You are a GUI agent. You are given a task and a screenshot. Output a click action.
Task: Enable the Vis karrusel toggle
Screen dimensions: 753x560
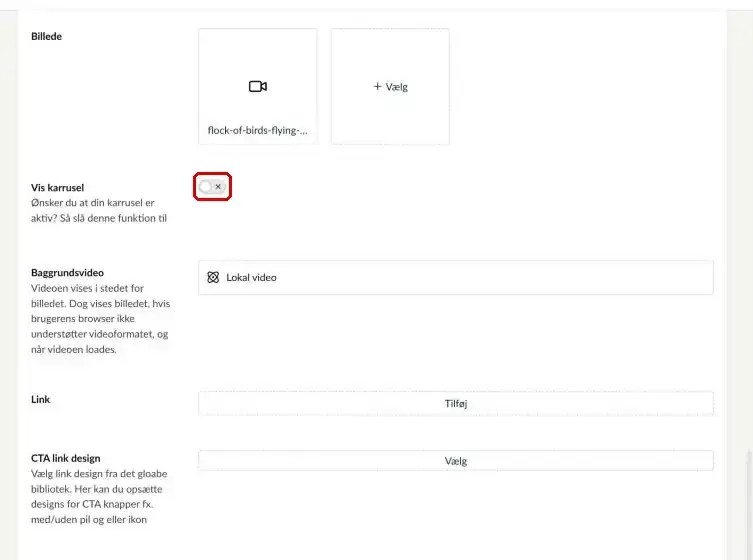pos(212,186)
